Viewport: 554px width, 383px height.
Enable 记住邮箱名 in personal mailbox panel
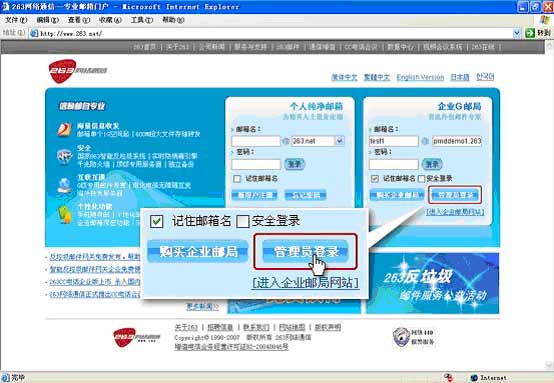coord(237,178)
